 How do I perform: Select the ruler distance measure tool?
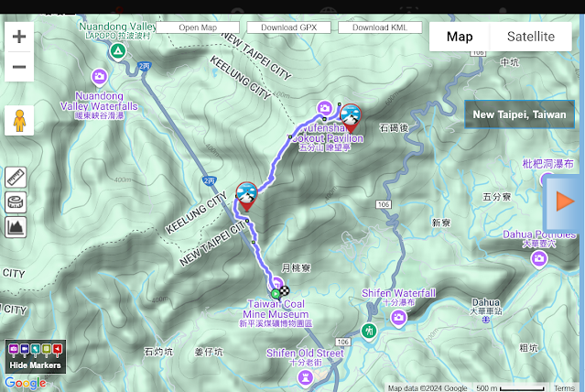16,177
